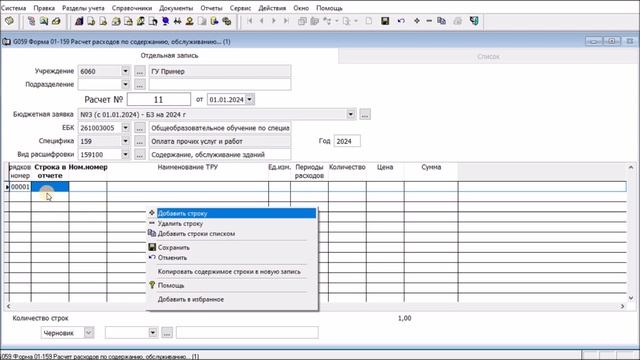640x360 pixels.
Task: Open the Отчеты menu
Action: click(x=211, y=8)
